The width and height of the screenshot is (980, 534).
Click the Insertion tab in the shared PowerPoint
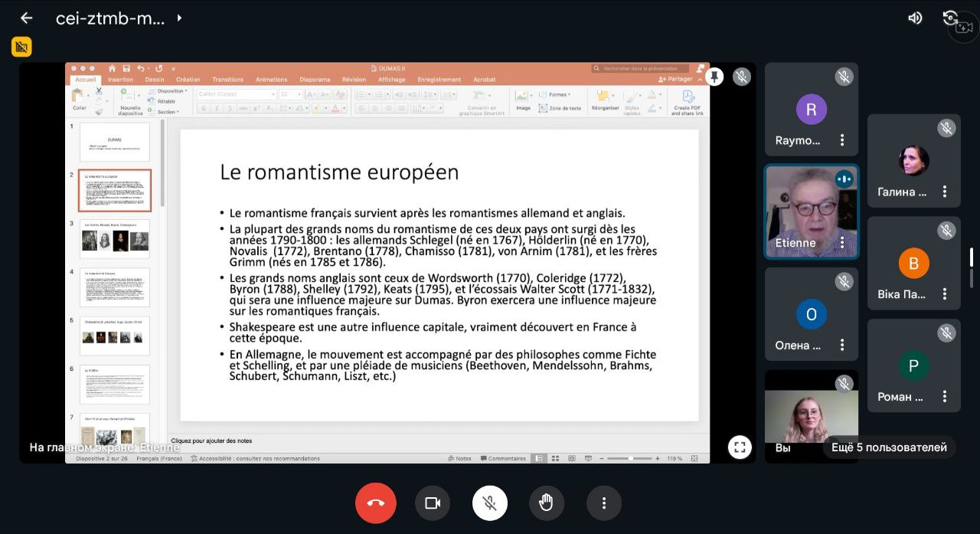(120, 80)
